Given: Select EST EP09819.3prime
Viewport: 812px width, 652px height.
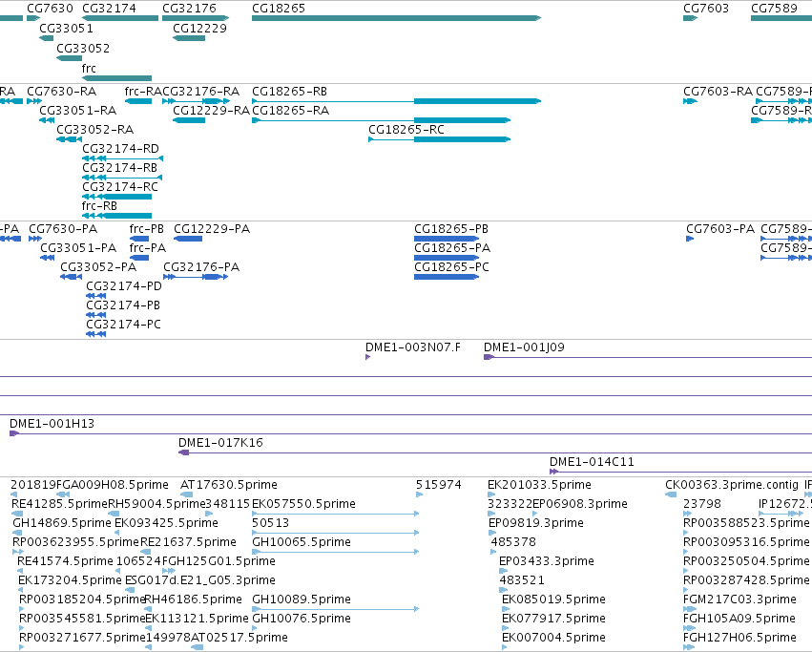Looking at the screenshot, I should pos(492,533).
